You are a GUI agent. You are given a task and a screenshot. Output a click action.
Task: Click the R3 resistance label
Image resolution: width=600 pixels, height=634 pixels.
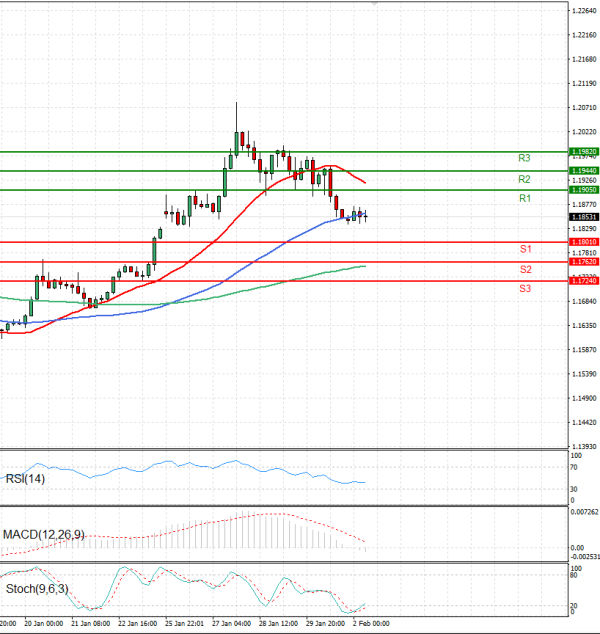click(x=524, y=159)
